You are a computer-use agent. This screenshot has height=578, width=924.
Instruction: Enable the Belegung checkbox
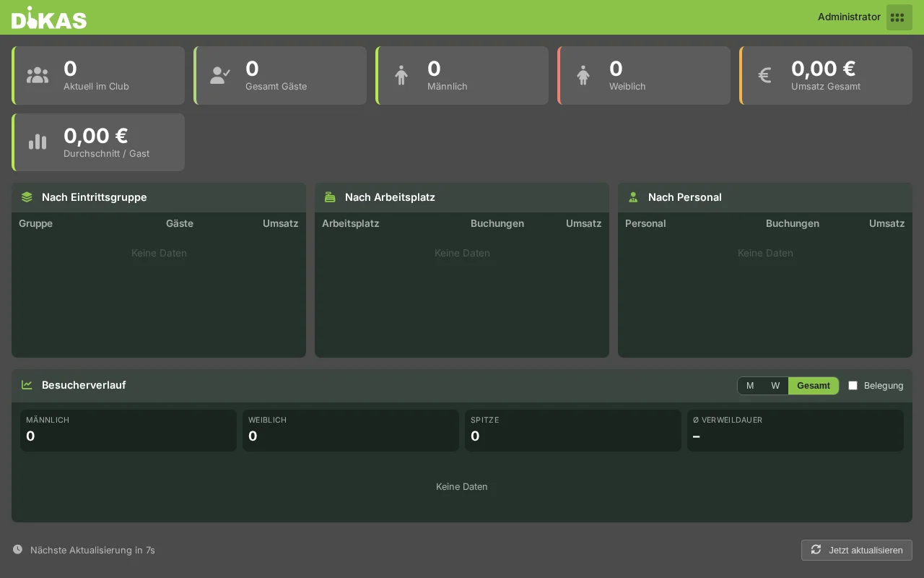(x=853, y=386)
